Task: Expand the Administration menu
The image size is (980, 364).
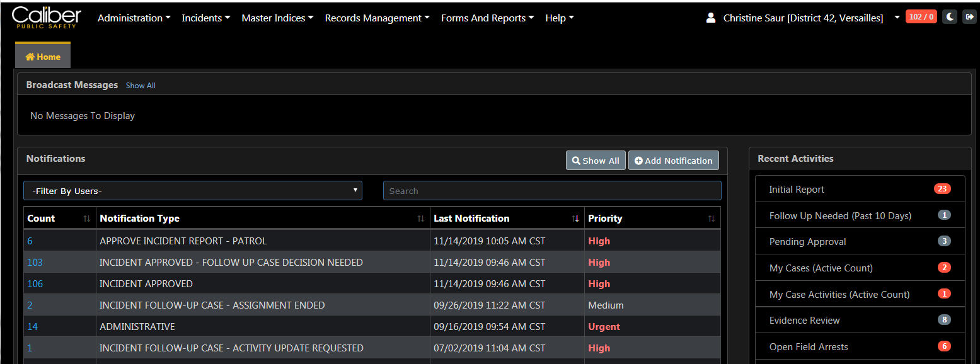Action: [x=134, y=18]
